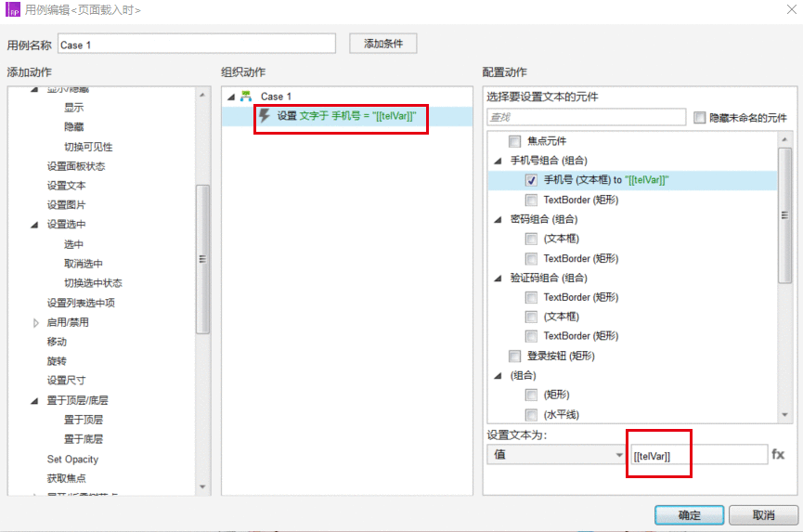Select the 置于顶层 action
The image size is (803, 532).
point(83,420)
